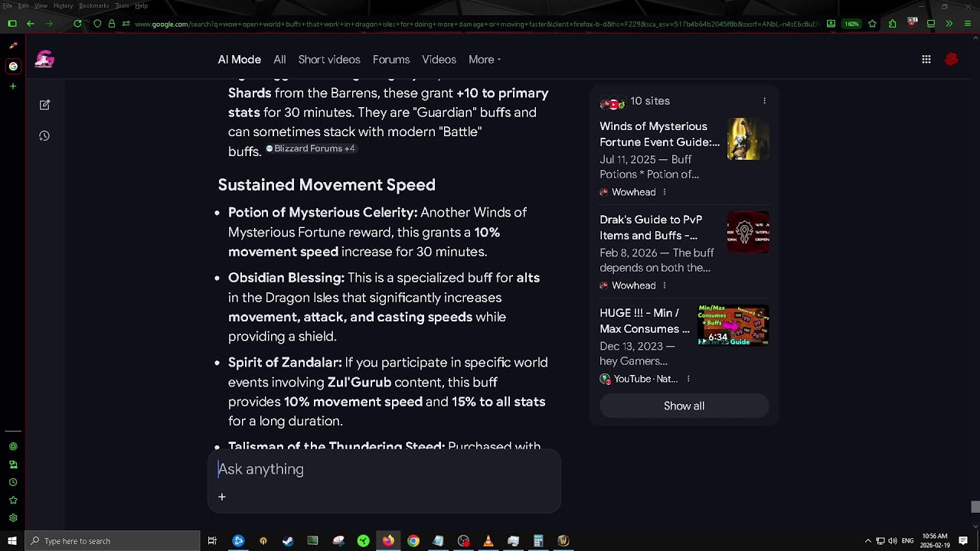Add an attachment with the plus button
The height and width of the screenshot is (551, 980).
tap(222, 497)
